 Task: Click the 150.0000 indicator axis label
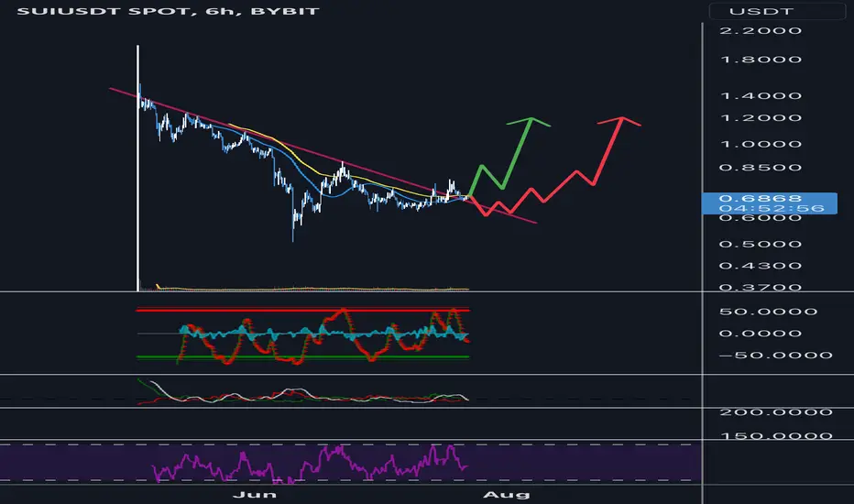(x=775, y=436)
